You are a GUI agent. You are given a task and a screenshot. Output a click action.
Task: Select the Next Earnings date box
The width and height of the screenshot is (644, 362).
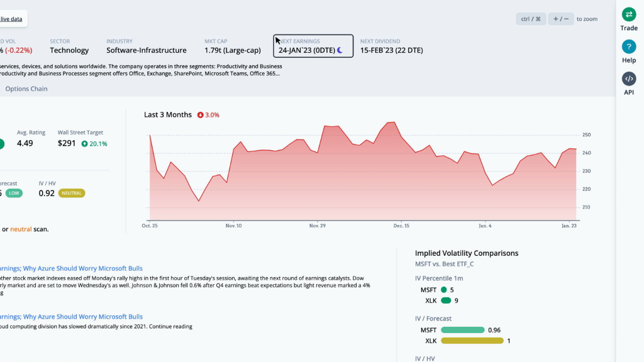pyautogui.click(x=313, y=46)
